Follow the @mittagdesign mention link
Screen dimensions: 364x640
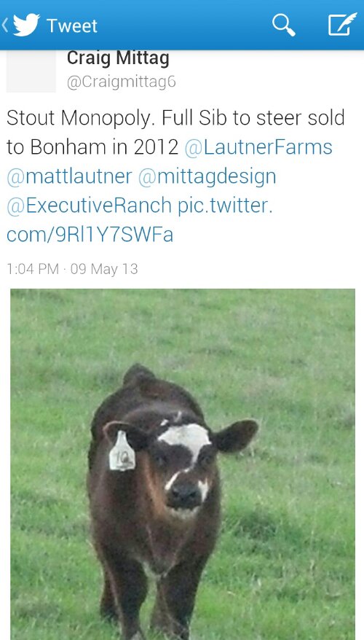coord(207,176)
